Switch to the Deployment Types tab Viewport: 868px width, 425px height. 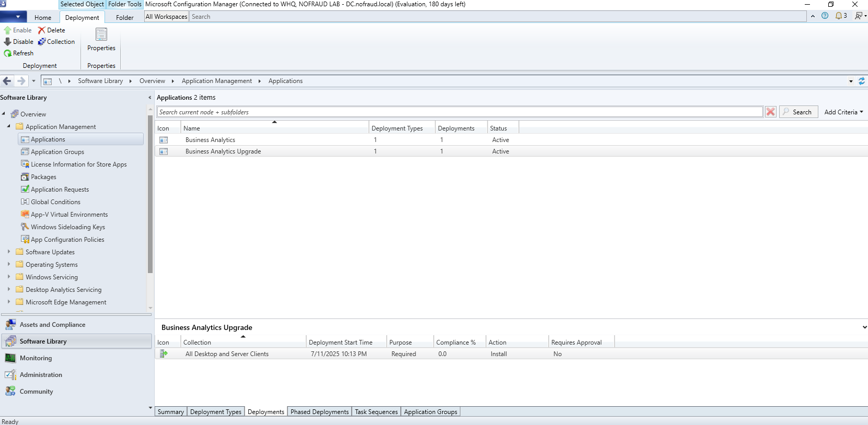(216, 412)
